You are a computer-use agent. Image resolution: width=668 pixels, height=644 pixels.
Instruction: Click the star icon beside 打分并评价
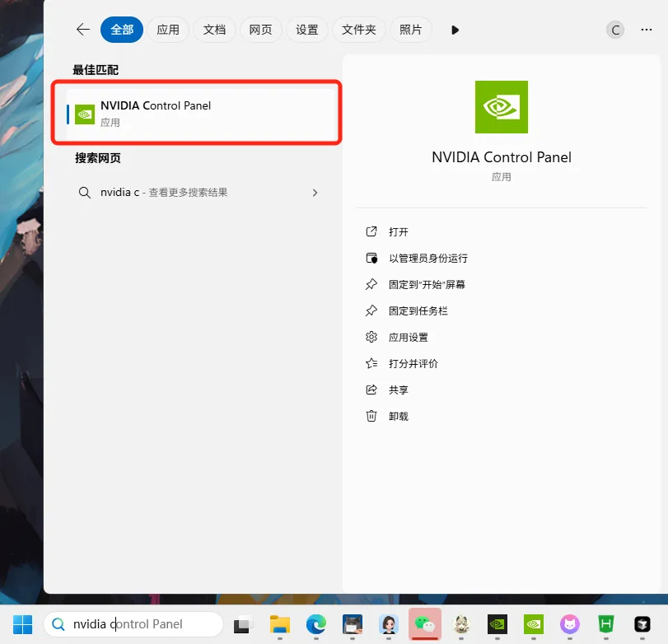371,363
